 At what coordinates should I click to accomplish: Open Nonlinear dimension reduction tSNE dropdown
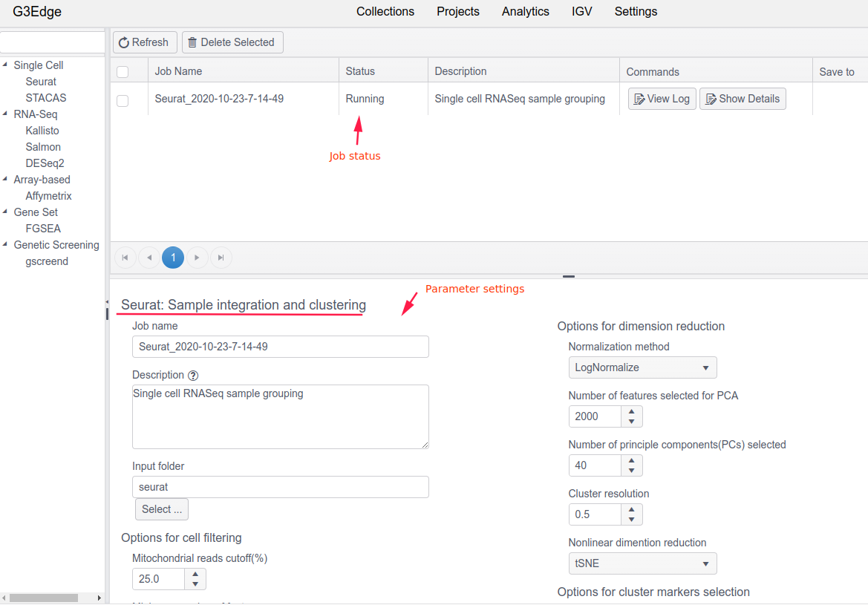pyautogui.click(x=642, y=563)
